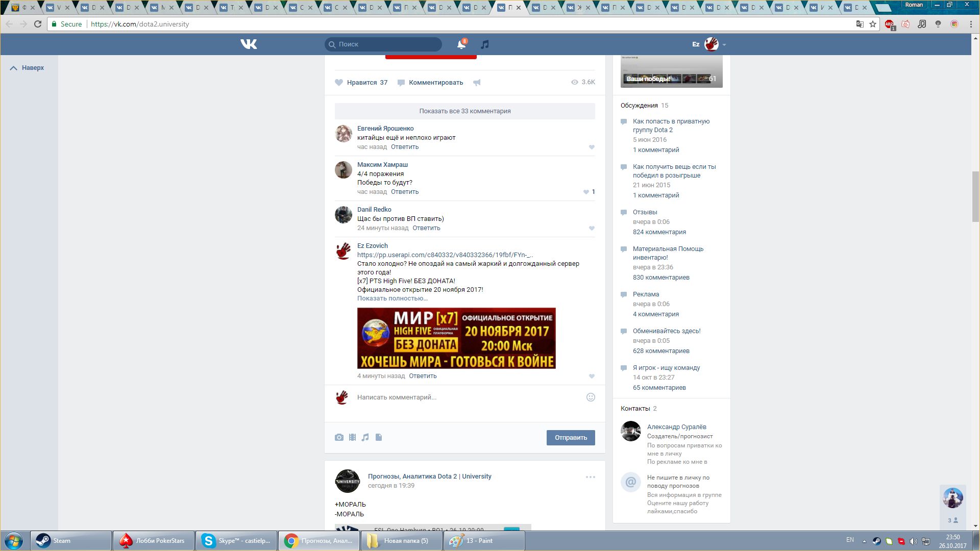Like Danil Redko's comment heart

tap(592, 229)
